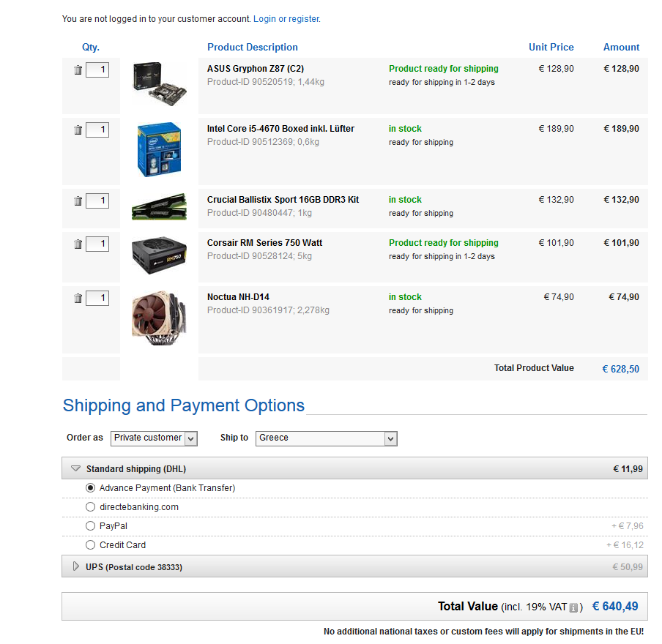
Task: Click Crucial Ballistix unit price € 132,90
Action: (x=556, y=200)
